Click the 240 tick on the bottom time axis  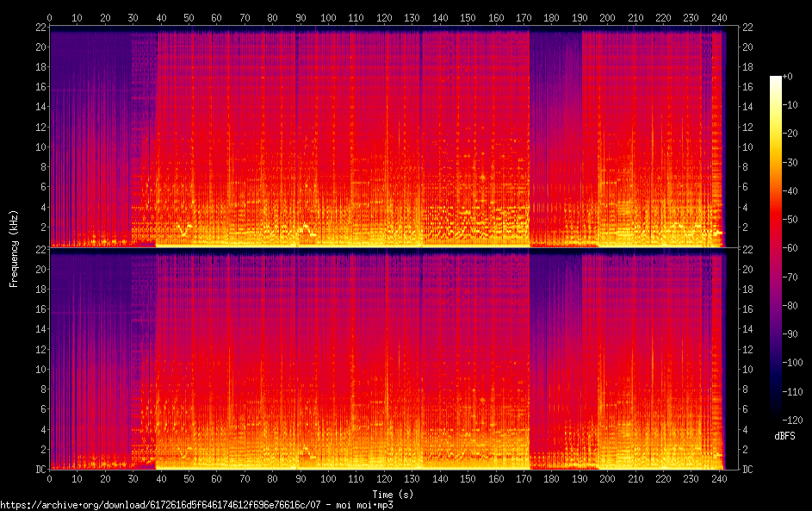coord(719,477)
